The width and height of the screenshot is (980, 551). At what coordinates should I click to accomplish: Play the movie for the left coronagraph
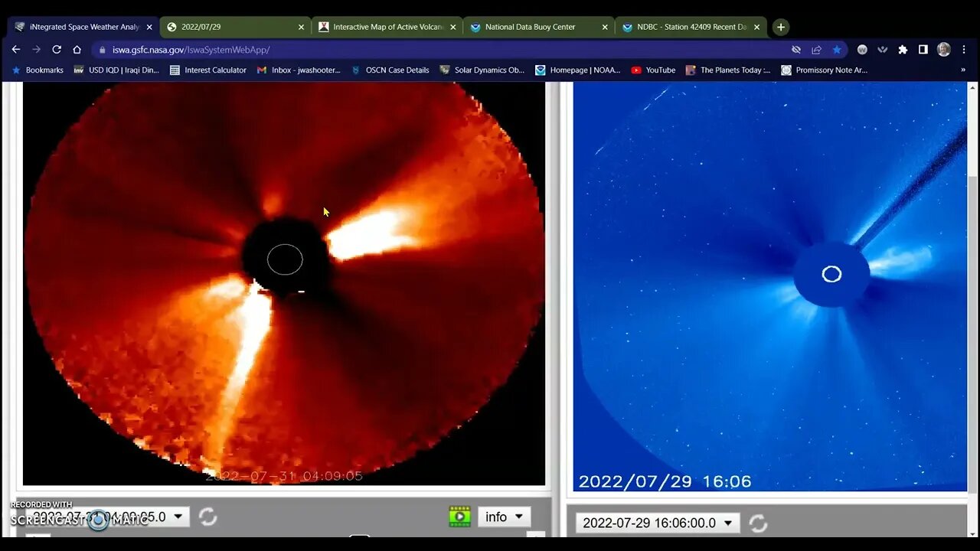(x=459, y=517)
